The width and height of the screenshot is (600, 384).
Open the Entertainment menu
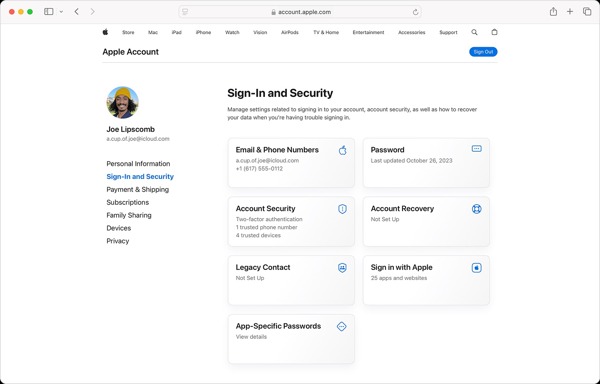click(368, 33)
